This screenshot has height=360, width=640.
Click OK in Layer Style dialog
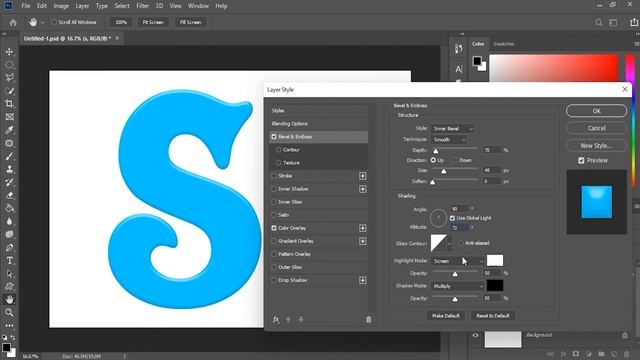pos(596,111)
